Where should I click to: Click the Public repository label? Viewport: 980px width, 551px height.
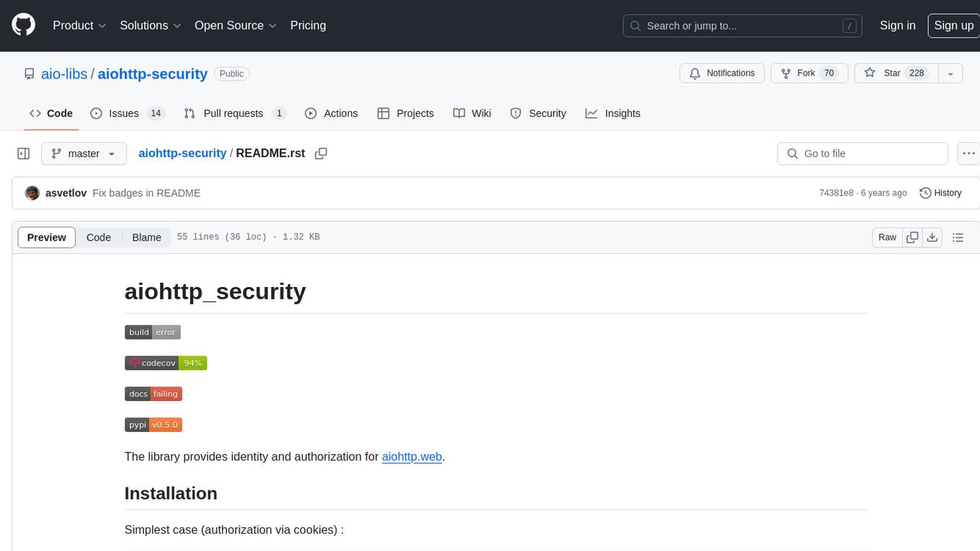[x=231, y=74]
